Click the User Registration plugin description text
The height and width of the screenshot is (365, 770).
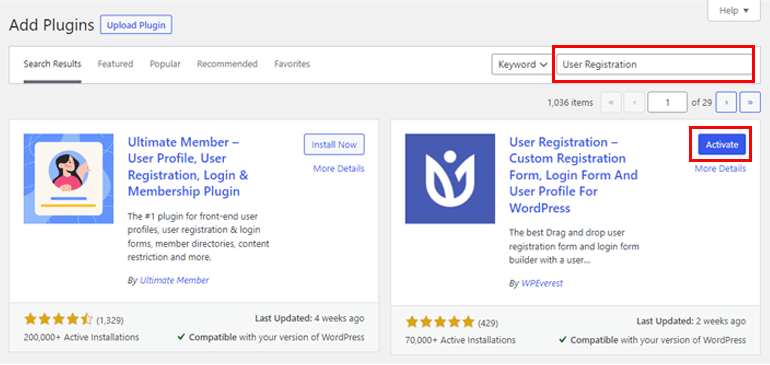pyautogui.click(x=574, y=247)
